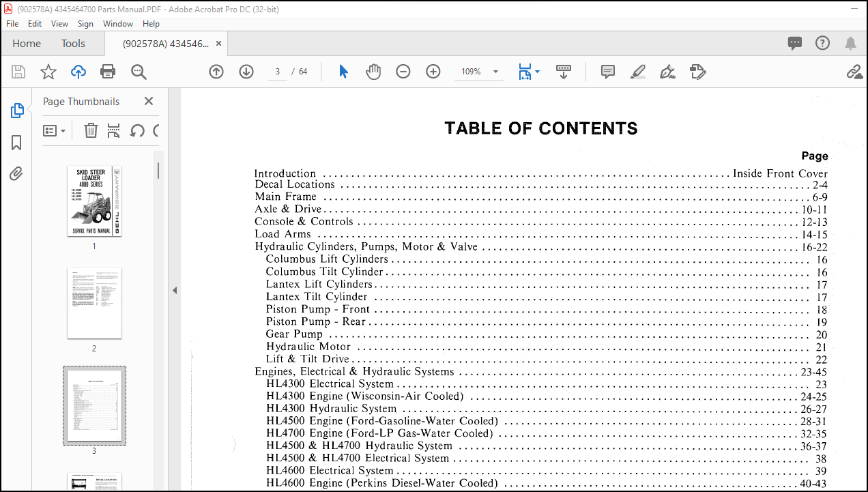Open thumbnail options dropdown menu
868x492 pixels.
pos(55,130)
